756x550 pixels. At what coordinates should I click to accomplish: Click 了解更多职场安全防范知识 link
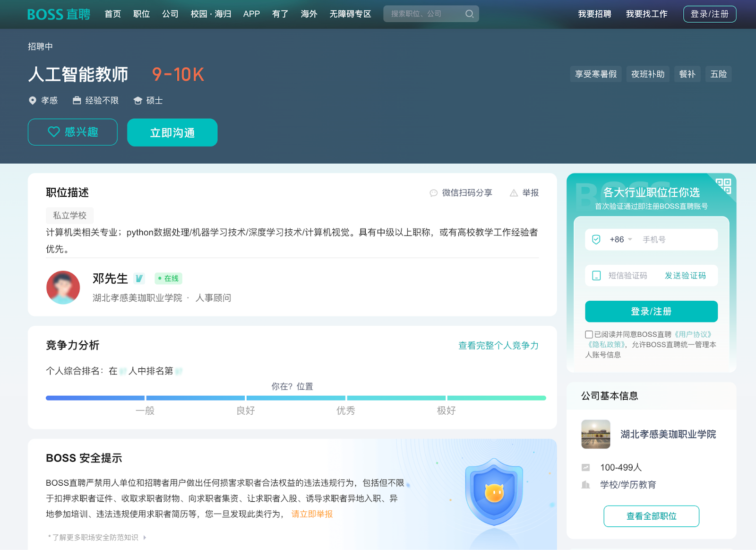pos(95,537)
